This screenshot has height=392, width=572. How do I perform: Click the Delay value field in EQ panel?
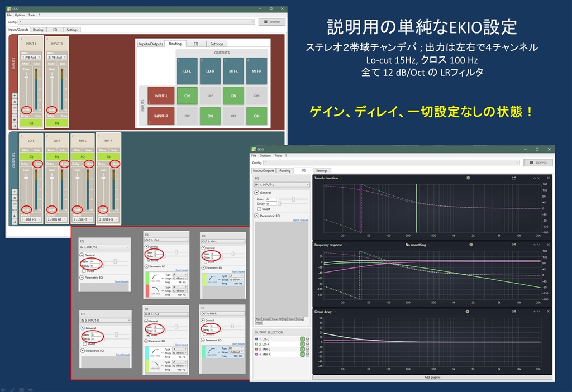[x=271, y=204]
